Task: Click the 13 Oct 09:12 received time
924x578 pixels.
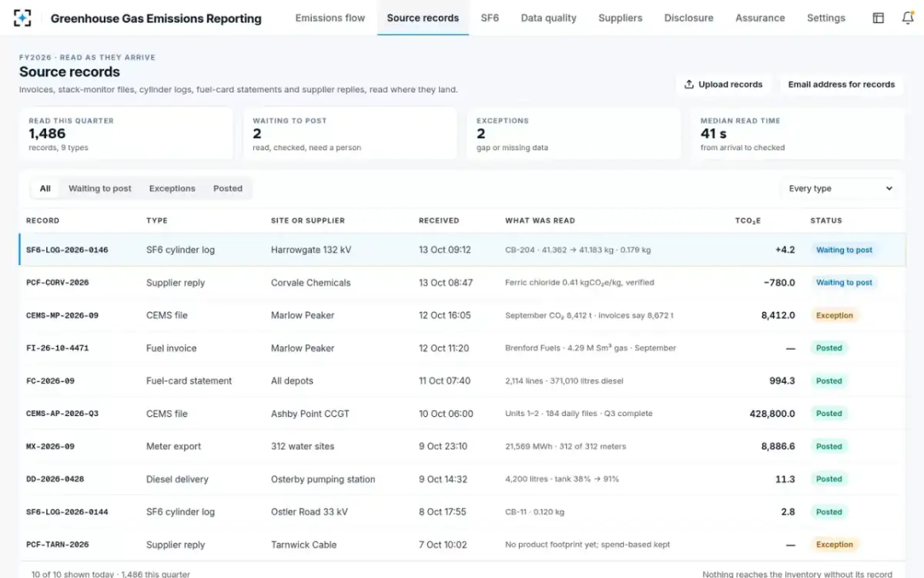Action: (445, 250)
